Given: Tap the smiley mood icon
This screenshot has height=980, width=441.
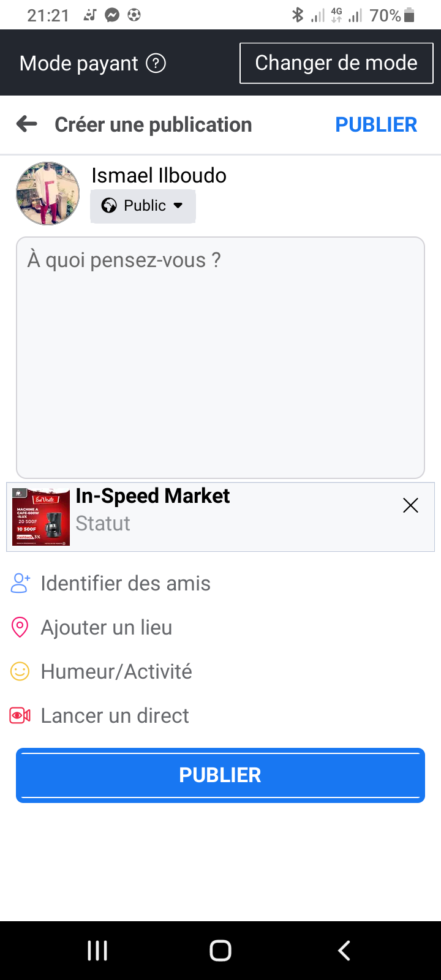Looking at the screenshot, I should [x=20, y=671].
